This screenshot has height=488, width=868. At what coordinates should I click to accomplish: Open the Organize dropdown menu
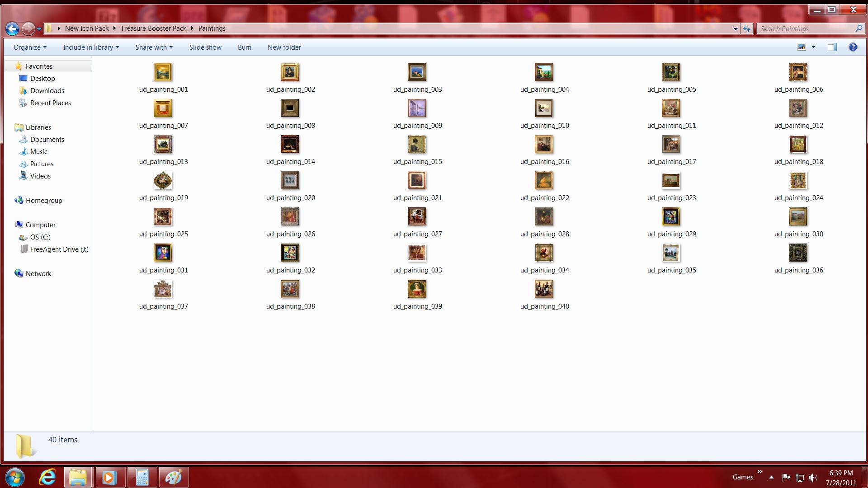coord(30,47)
